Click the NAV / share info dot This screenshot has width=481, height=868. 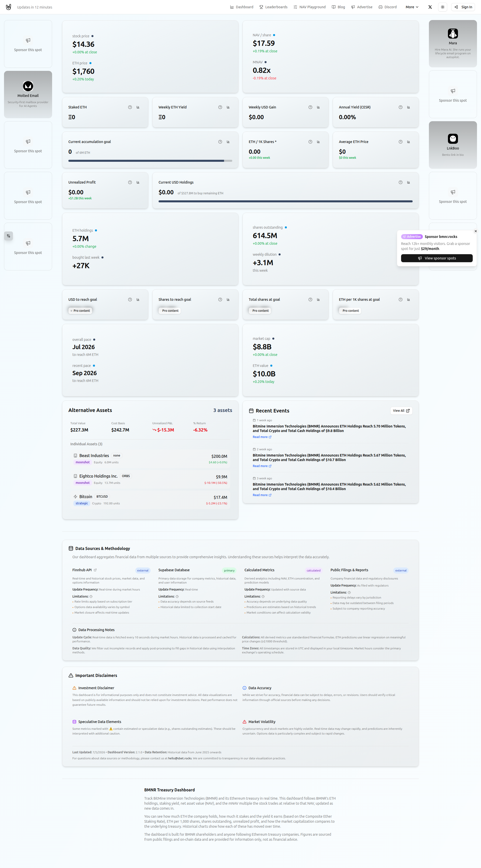coord(274,35)
